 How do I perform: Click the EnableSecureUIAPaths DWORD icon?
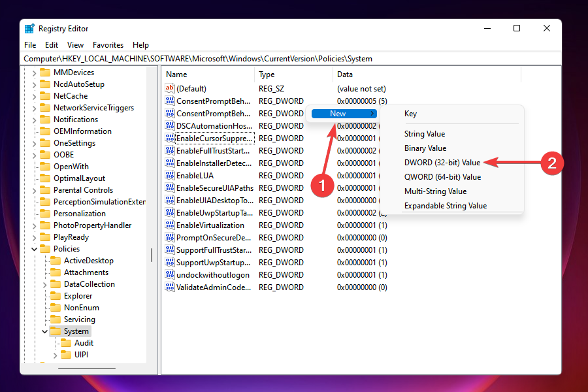(x=169, y=188)
